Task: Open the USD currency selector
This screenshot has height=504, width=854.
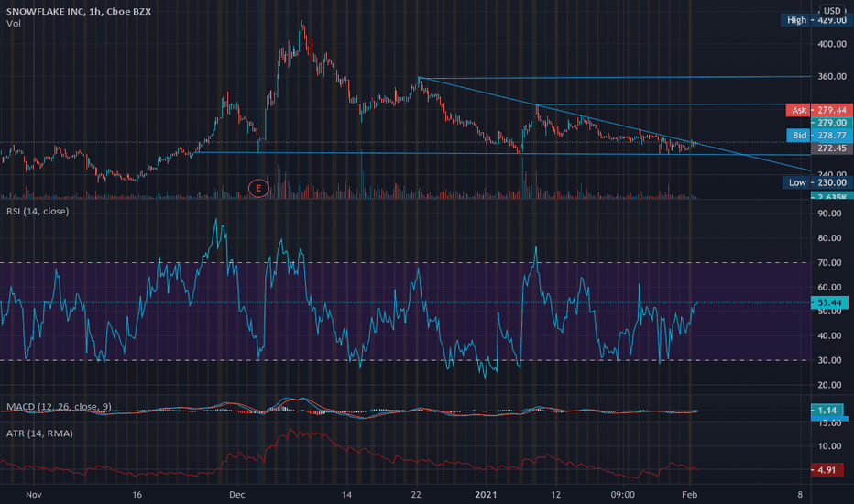Action: pos(832,11)
